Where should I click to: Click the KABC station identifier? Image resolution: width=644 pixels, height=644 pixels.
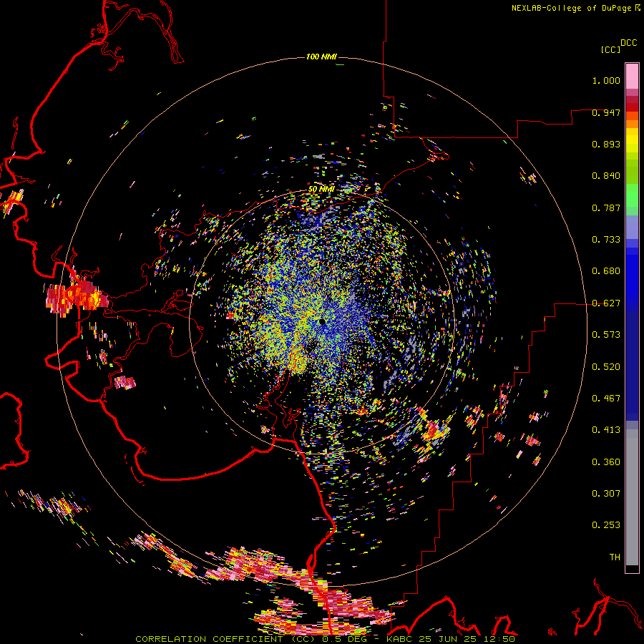(x=401, y=639)
